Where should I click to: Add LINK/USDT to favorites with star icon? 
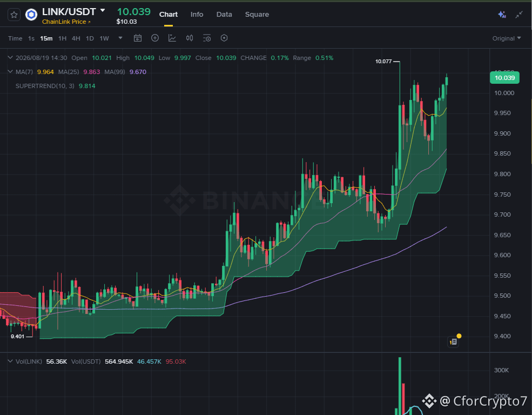tap(14, 15)
